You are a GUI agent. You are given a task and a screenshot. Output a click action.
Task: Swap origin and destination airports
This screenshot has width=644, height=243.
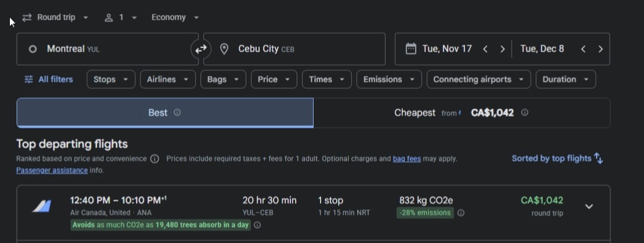(x=201, y=49)
